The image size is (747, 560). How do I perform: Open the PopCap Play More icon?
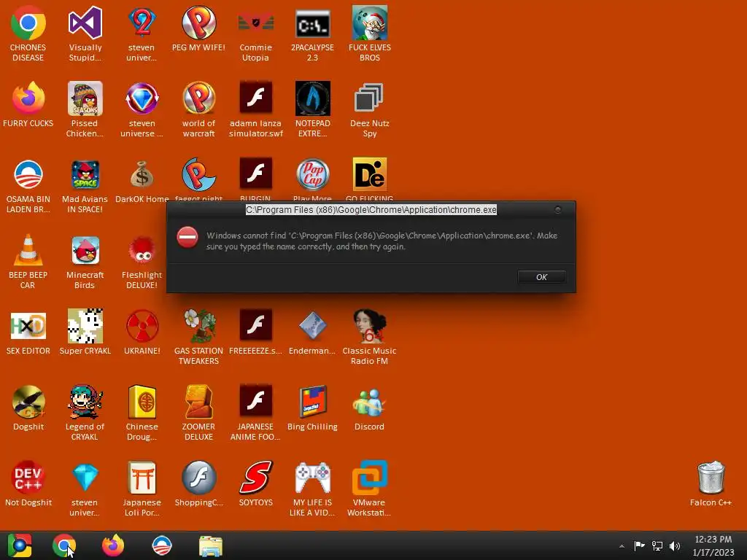pyautogui.click(x=312, y=179)
